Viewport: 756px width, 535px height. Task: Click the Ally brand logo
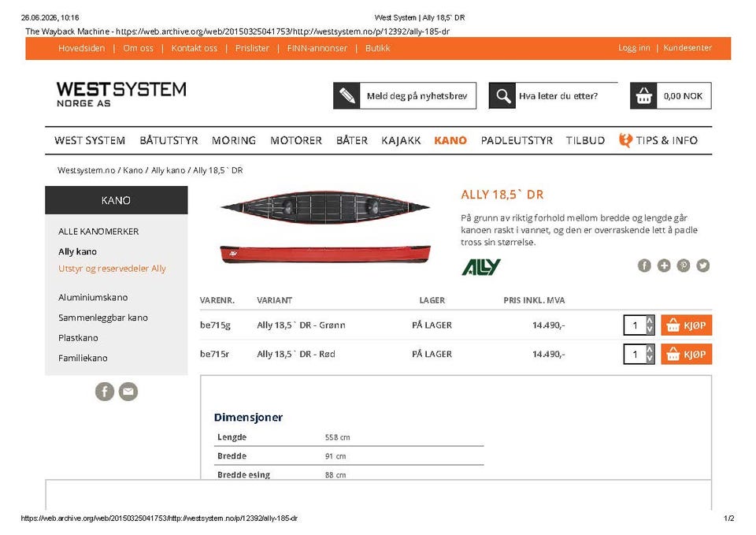[x=481, y=267]
